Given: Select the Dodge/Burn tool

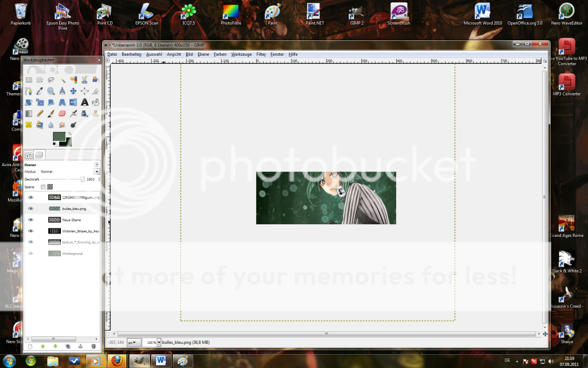Looking at the screenshot, I should pos(73,125).
